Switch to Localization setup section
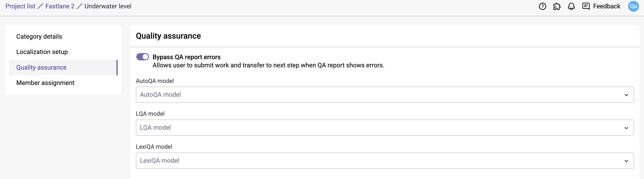Viewport: 644px width, 179px height. tap(42, 52)
